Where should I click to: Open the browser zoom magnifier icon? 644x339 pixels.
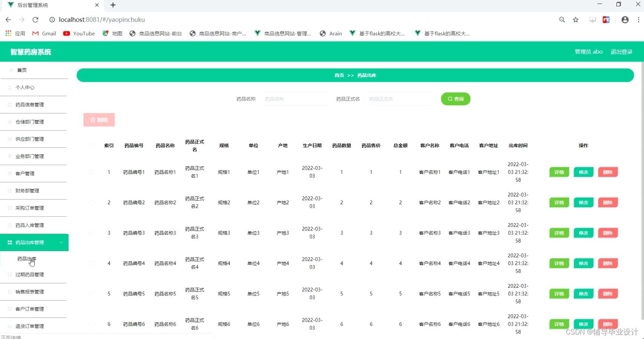coord(562,20)
